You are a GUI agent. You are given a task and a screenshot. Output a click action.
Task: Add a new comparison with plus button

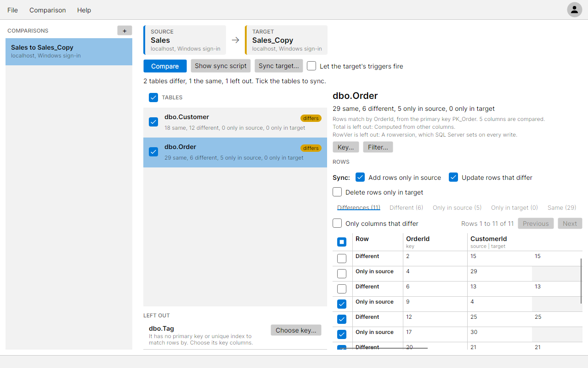[124, 31]
